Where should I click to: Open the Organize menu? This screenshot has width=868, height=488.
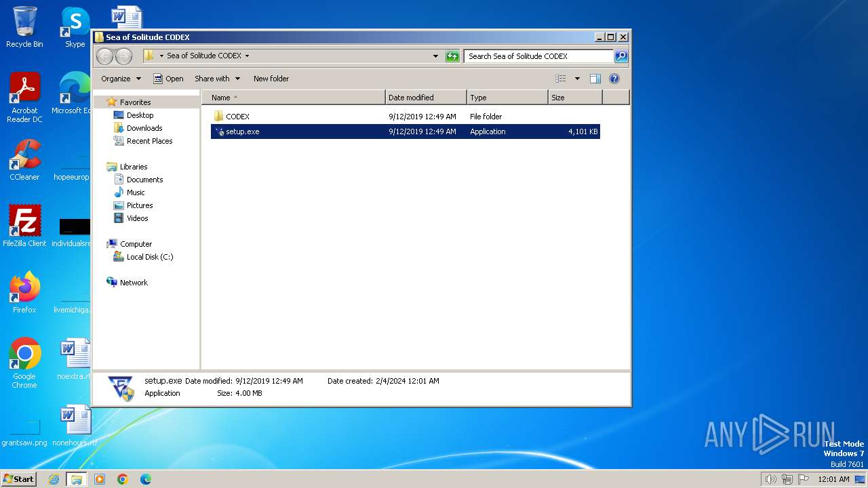click(x=121, y=79)
